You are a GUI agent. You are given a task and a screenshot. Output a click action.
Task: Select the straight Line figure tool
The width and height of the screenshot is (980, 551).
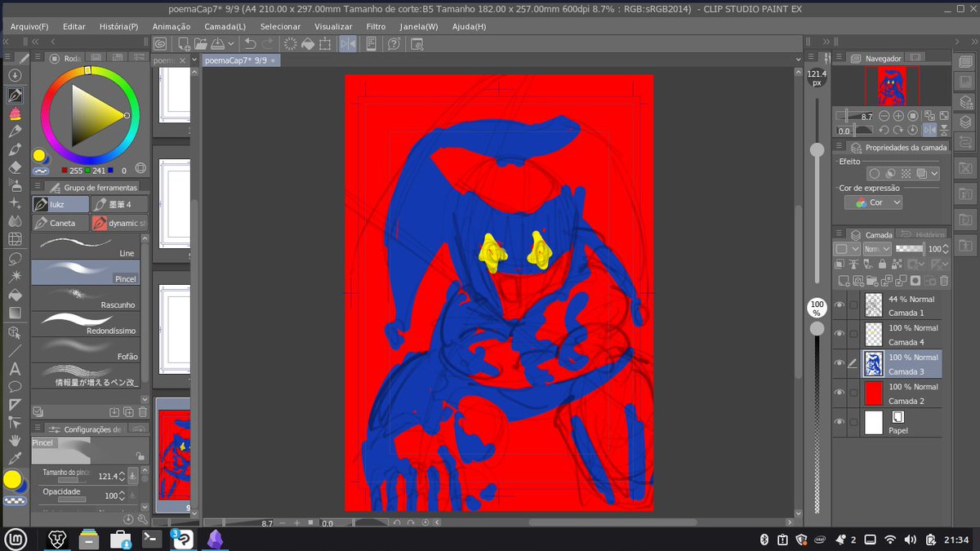[x=15, y=350]
